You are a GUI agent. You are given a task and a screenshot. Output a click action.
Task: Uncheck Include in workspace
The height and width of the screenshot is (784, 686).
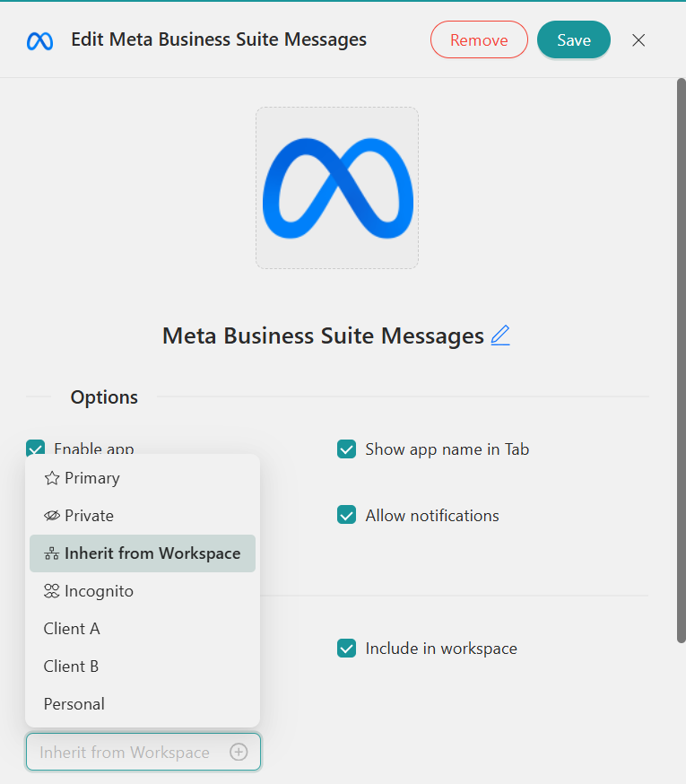347,649
